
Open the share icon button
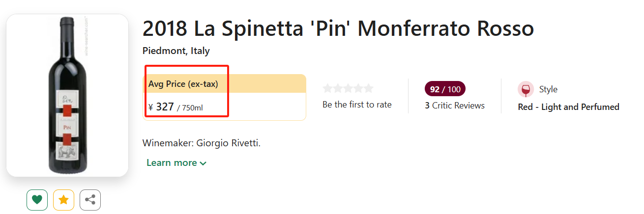(90, 200)
